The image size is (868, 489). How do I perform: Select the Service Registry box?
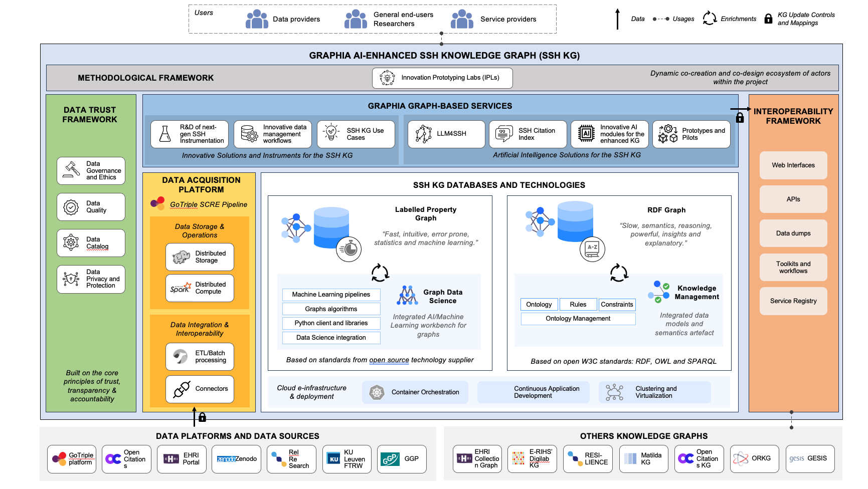793,301
